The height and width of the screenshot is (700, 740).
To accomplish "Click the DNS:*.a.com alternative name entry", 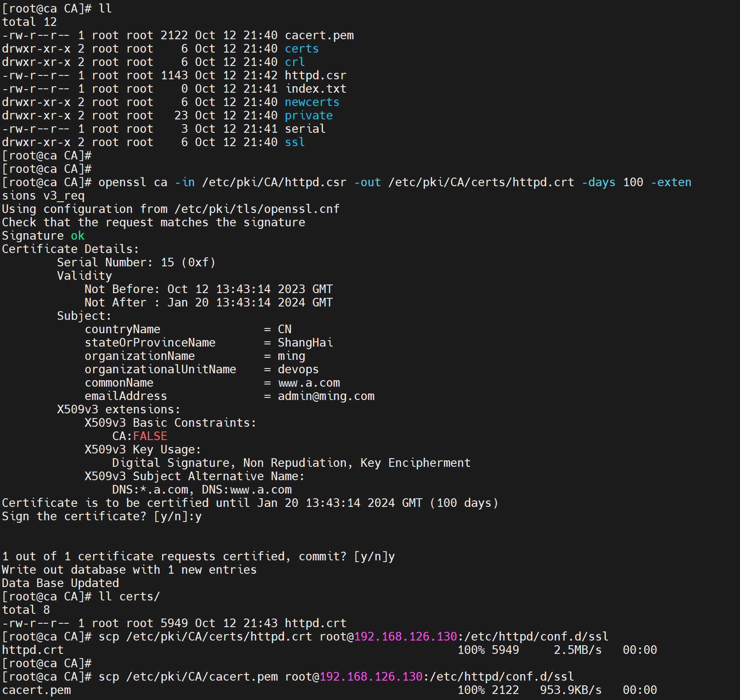I will coord(150,490).
